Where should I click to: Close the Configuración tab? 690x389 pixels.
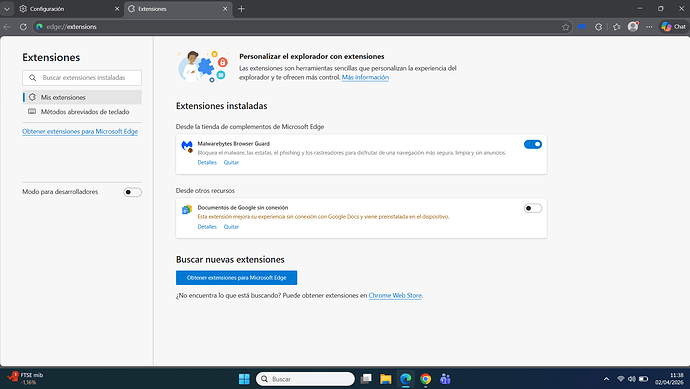coord(117,9)
